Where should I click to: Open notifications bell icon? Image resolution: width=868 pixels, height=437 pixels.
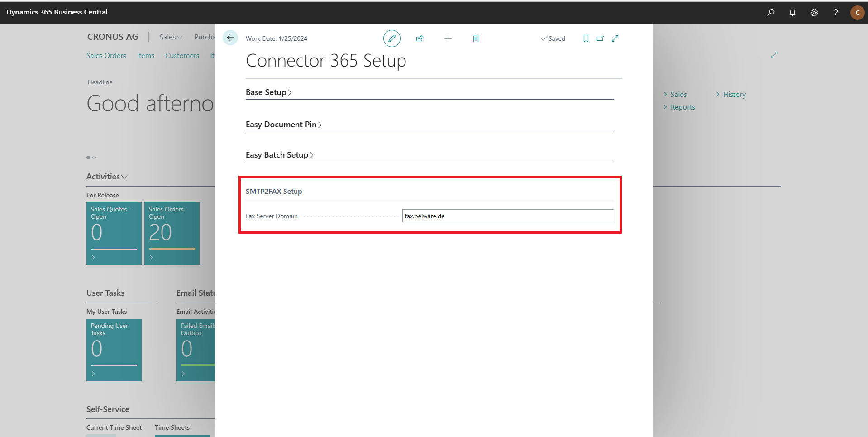(x=792, y=12)
